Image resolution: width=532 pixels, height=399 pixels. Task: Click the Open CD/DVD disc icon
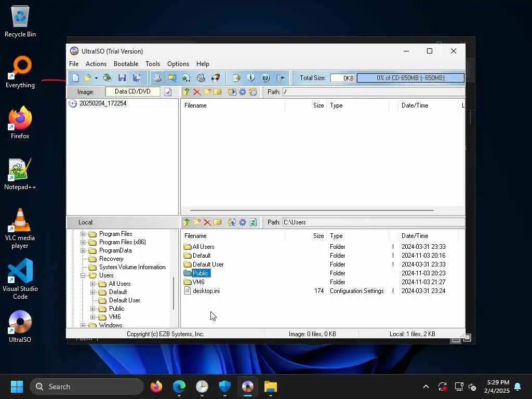107,78
